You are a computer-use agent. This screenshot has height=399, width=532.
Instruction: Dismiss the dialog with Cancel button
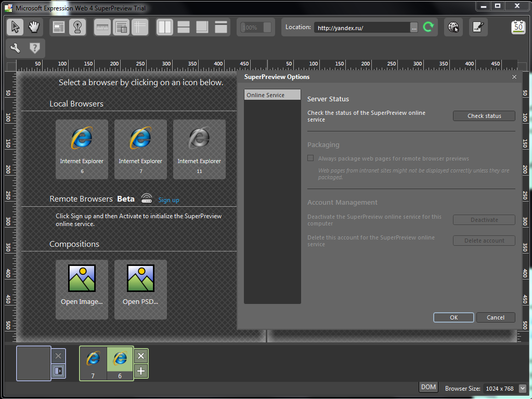pyautogui.click(x=496, y=317)
